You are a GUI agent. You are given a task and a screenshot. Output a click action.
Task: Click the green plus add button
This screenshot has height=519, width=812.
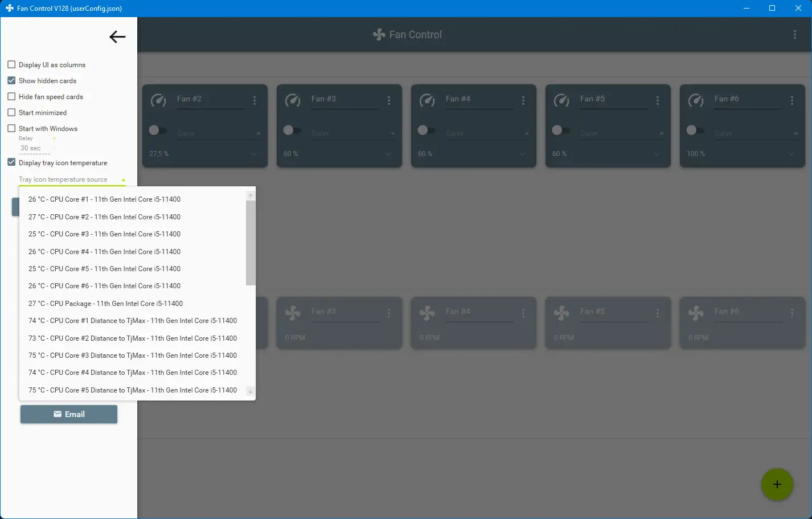[x=777, y=485]
